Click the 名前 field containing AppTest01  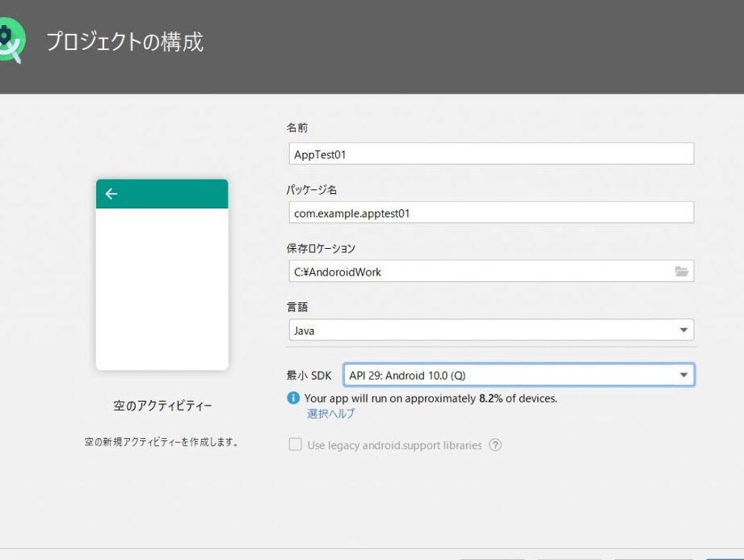[492, 154]
